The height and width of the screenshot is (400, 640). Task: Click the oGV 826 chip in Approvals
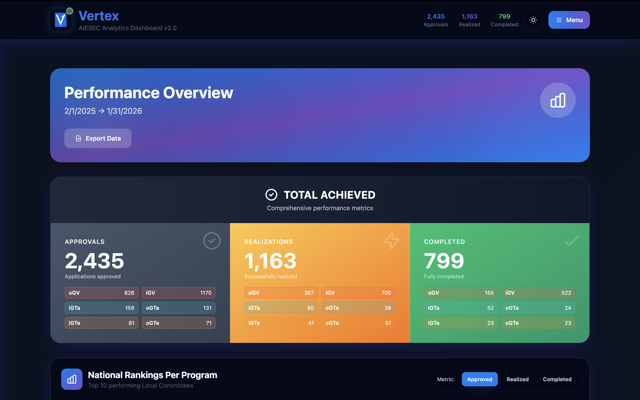click(101, 293)
